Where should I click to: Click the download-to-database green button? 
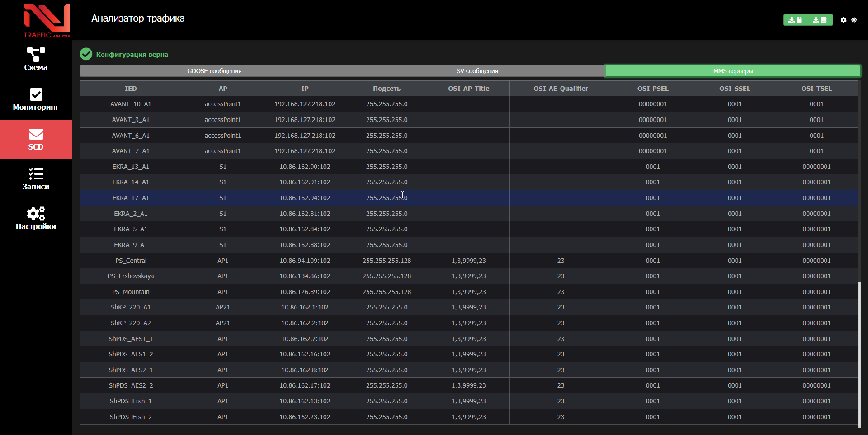pyautogui.click(x=820, y=20)
